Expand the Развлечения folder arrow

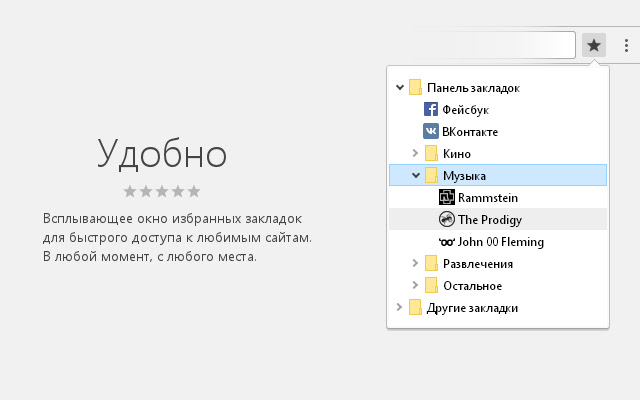[416, 263]
